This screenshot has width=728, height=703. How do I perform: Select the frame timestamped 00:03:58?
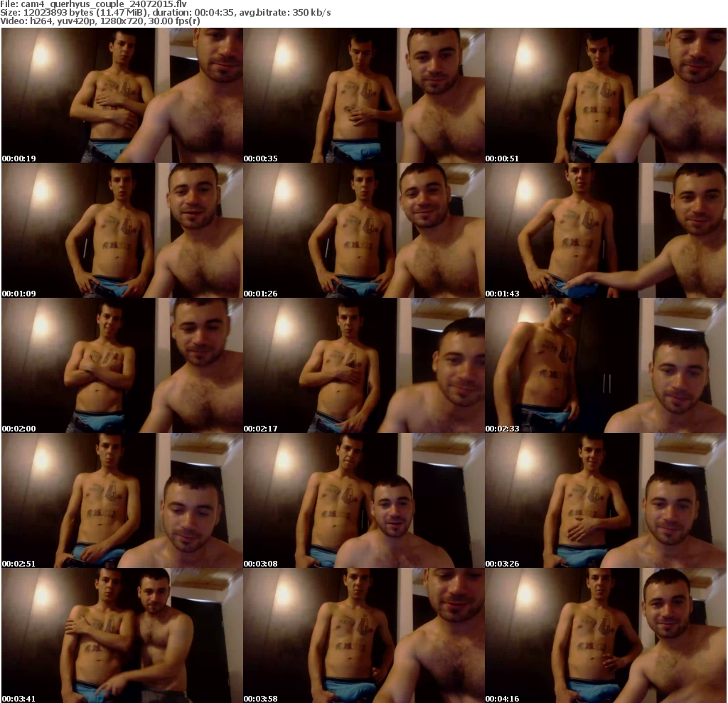(364, 635)
